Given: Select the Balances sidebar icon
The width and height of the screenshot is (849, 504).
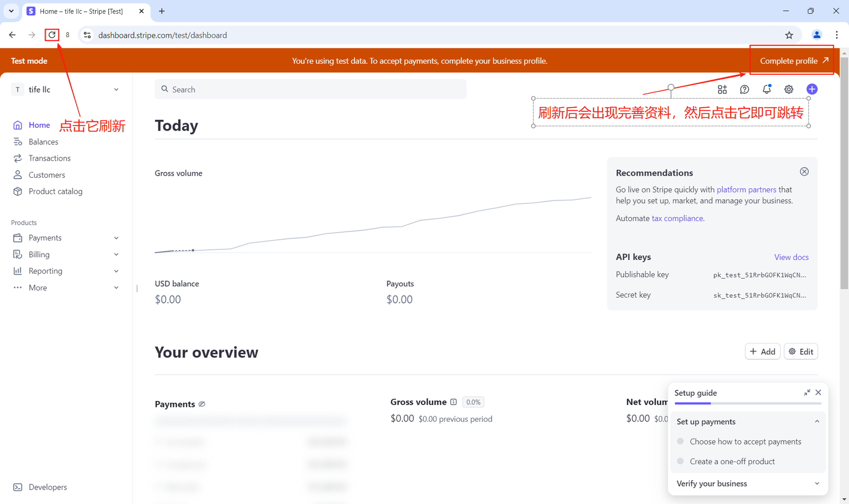Looking at the screenshot, I should point(18,142).
